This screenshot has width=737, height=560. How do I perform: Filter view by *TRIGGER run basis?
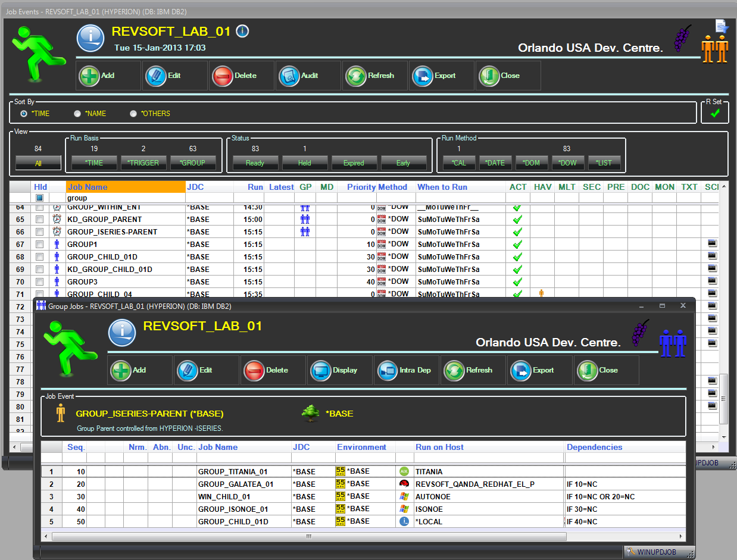pos(143,162)
